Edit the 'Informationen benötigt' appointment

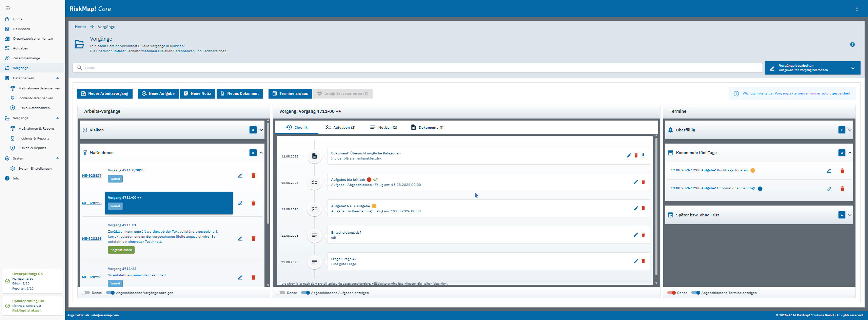[x=829, y=189]
